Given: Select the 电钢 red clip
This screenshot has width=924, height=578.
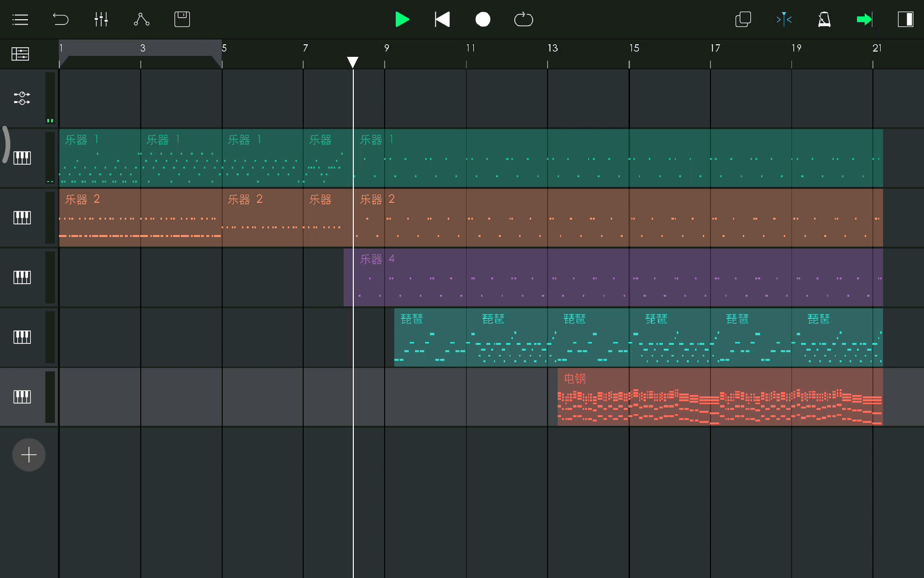Looking at the screenshot, I should pos(720,397).
